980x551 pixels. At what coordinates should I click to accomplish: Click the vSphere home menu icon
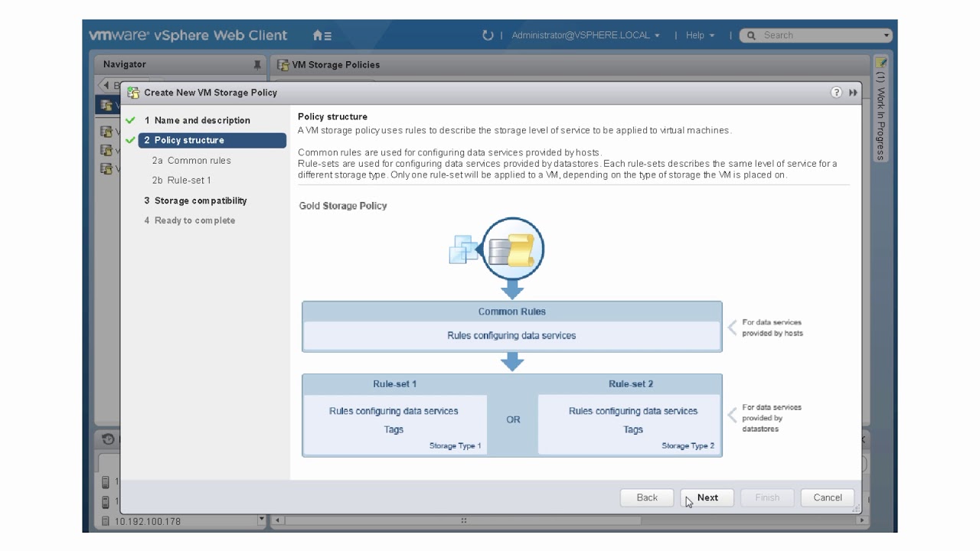(322, 35)
